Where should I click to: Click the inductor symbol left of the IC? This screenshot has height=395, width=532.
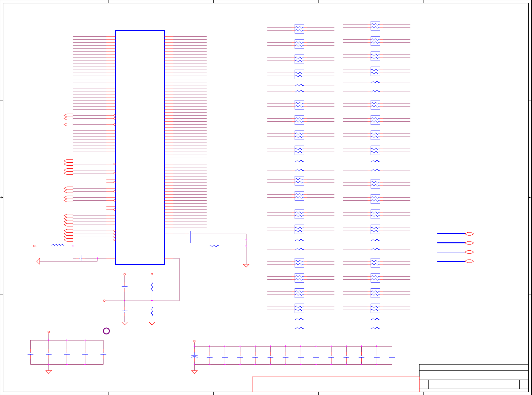58,246
